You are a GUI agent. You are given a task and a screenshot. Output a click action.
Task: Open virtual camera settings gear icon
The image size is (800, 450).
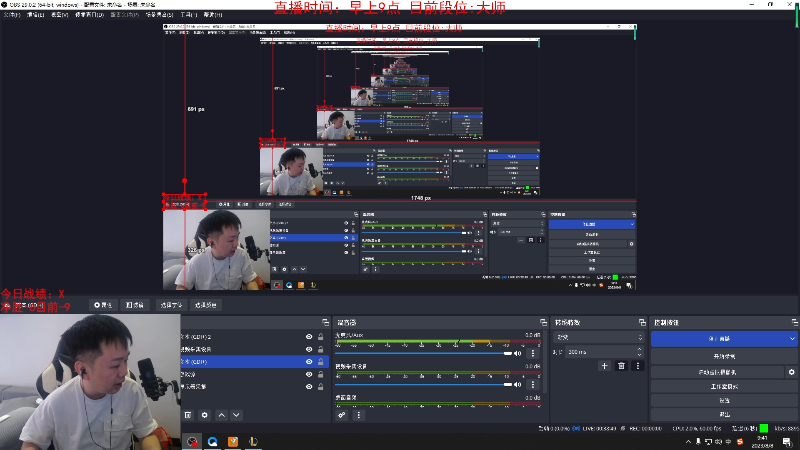tap(792, 372)
